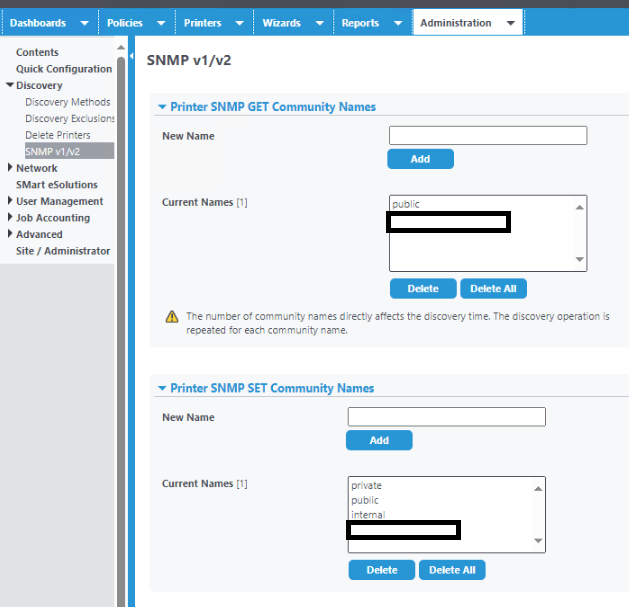
Task: Switch to the Printers tab
Action: tap(203, 23)
